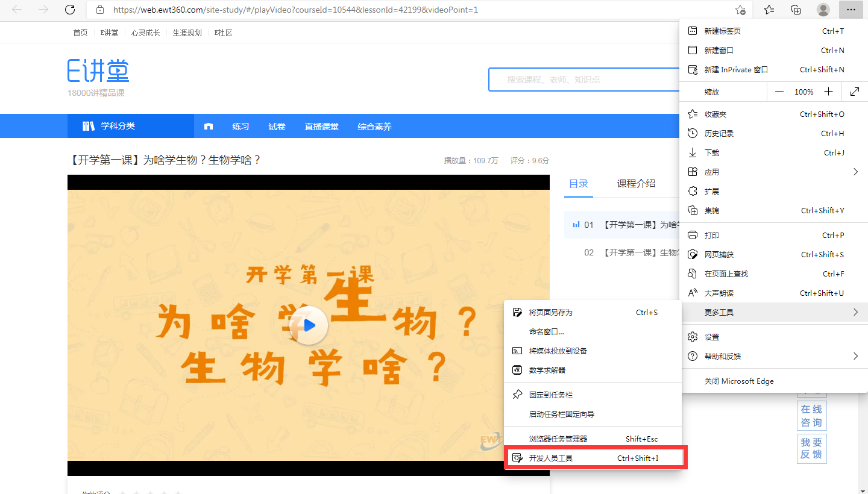
Task: Expand the 帮助和反馈 submenu
Action: point(856,356)
